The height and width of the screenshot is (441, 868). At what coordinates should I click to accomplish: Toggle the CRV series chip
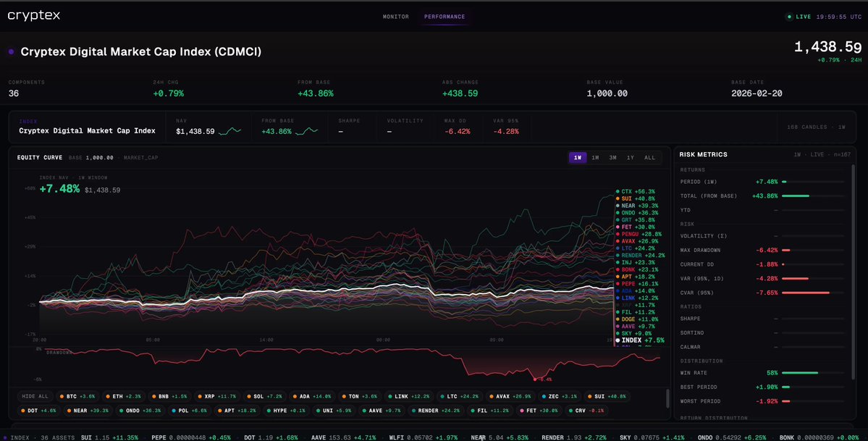coord(587,411)
